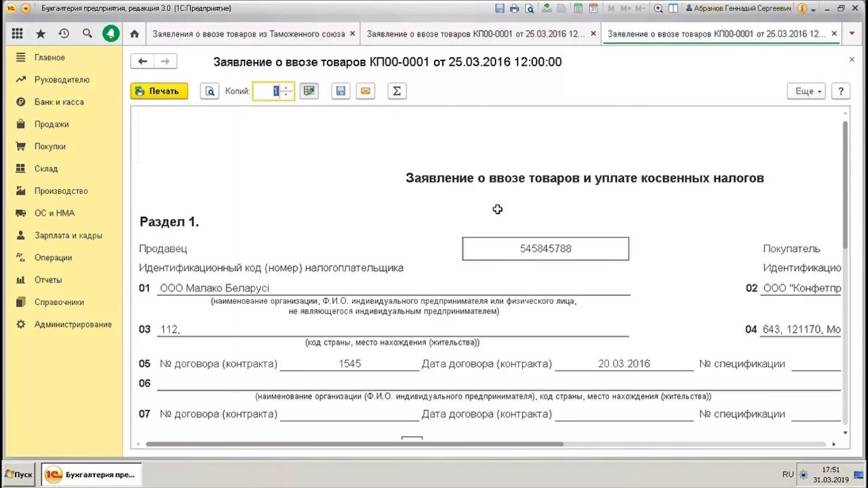Close the form with the X under tabs
Screen dimensions: 868x488
click(x=852, y=60)
